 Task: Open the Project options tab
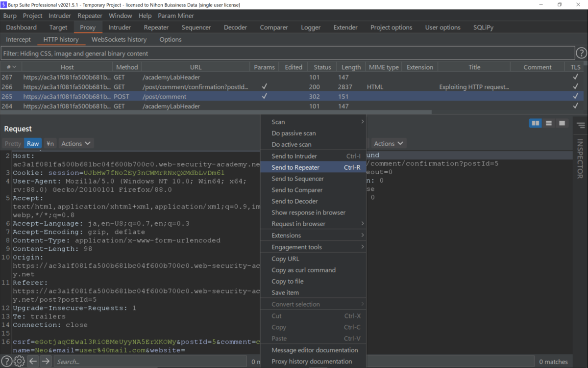392,27
